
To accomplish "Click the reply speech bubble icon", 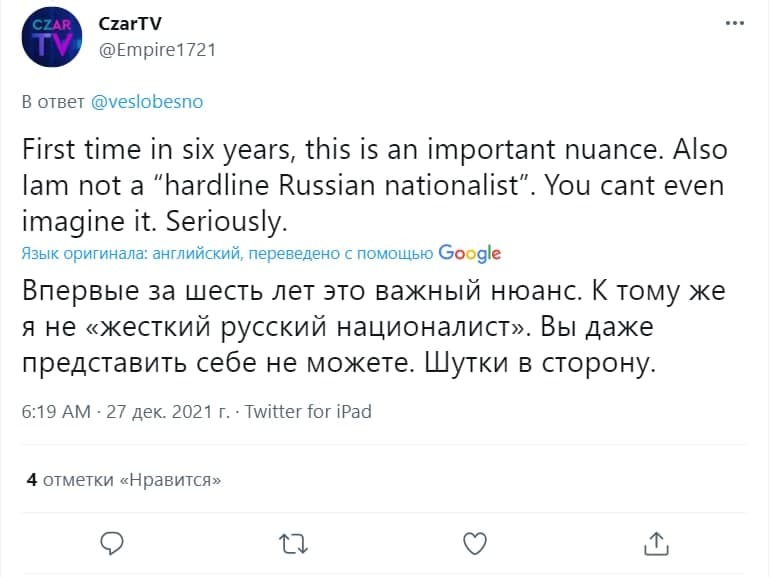I will 112,543.
